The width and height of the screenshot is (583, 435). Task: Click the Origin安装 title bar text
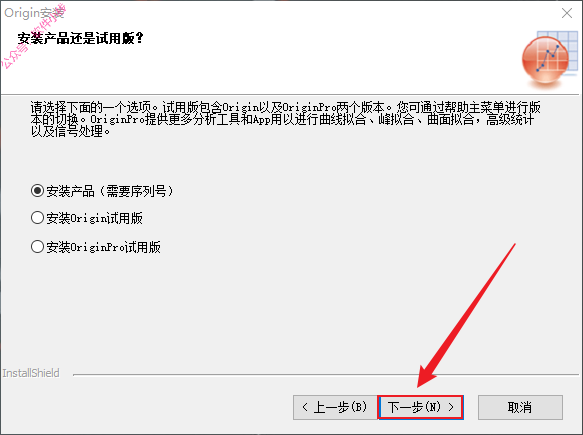click(34, 13)
